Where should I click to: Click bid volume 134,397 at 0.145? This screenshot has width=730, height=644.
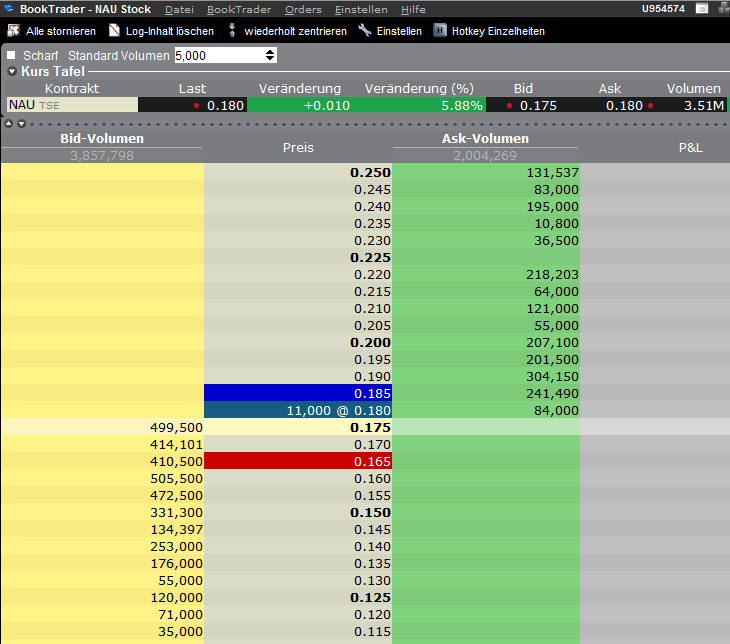coord(176,529)
